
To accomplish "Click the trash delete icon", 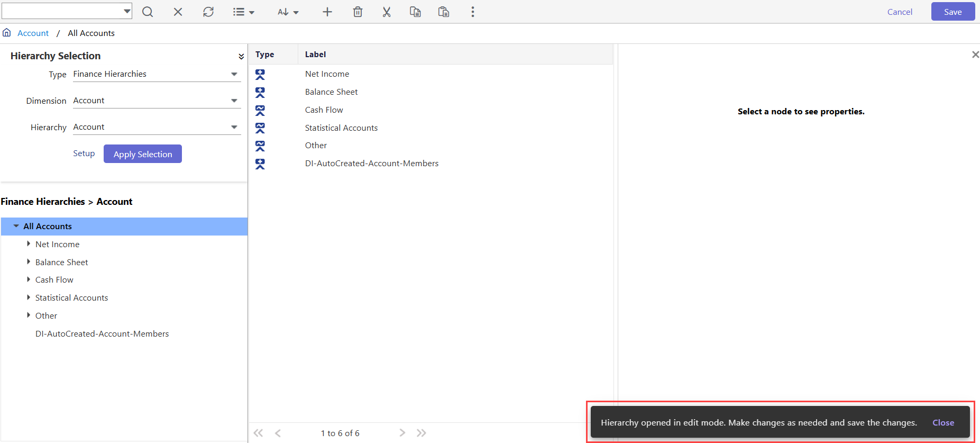I will pyautogui.click(x=358, y=12).
